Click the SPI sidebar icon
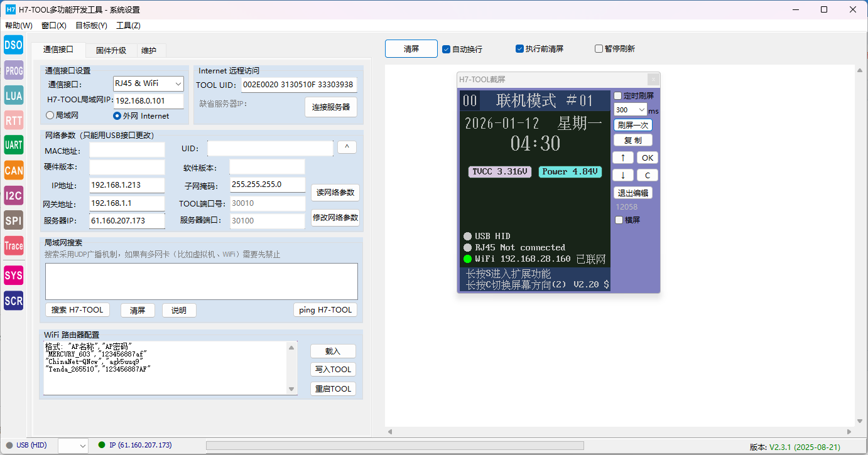Viewport: 868px width, 455px height. (13, 220)
